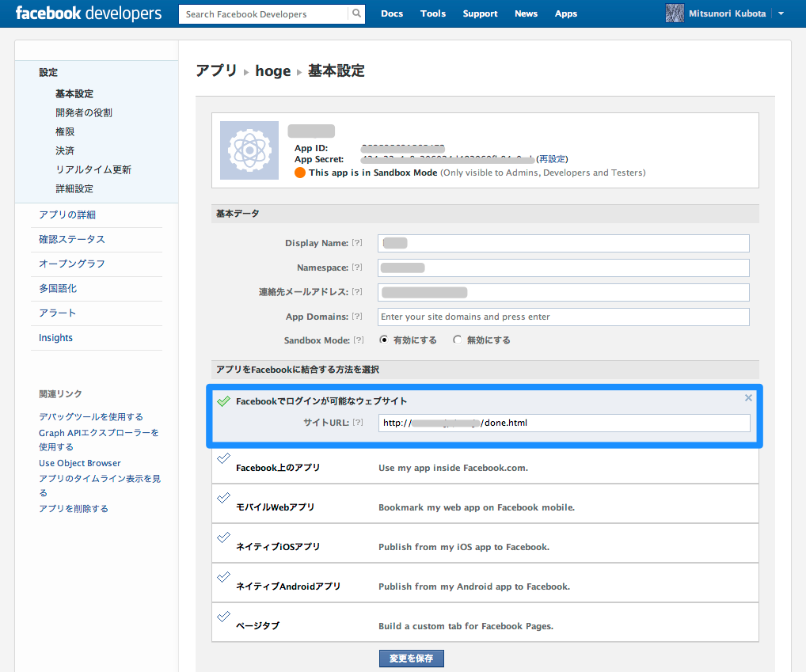Click the app gear atom icon

tap(249, 150)
